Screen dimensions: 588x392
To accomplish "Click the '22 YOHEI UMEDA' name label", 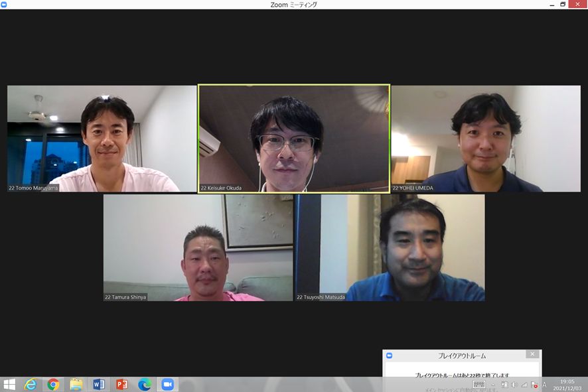I will (413, 188).
